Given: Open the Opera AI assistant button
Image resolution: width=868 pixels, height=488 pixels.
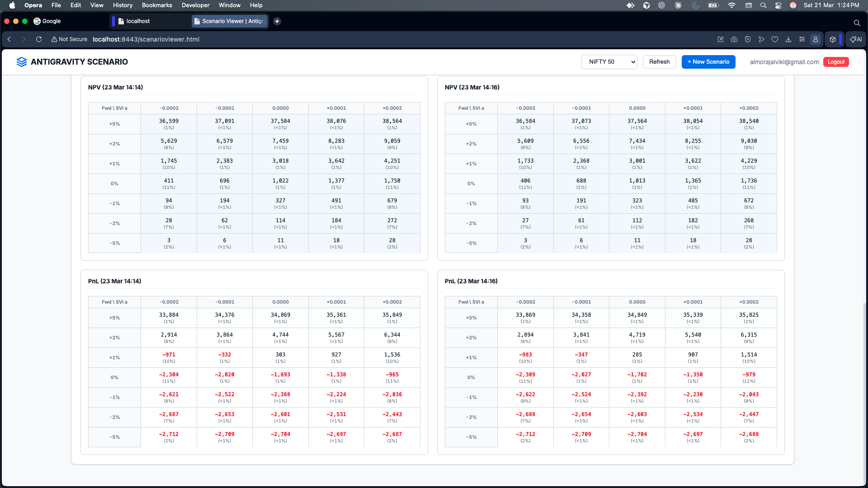Looking at the screenshot, I should pos(856,39).
